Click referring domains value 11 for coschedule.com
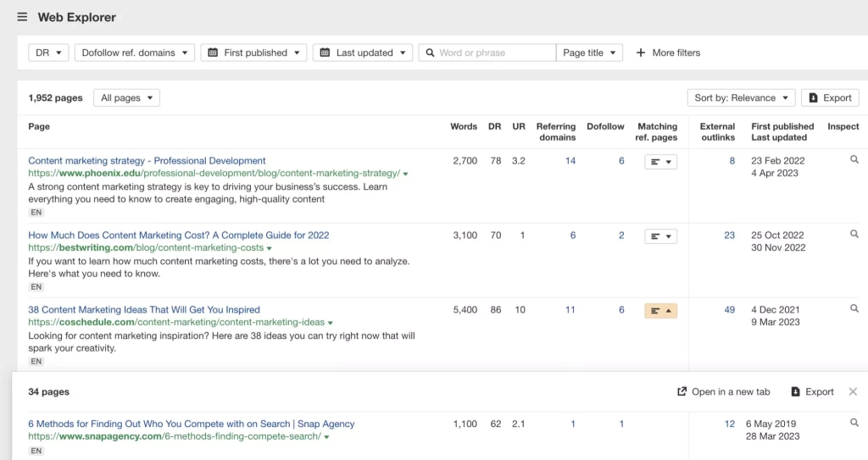Viewport: 868px width, 460px height. tap(570, 309)
